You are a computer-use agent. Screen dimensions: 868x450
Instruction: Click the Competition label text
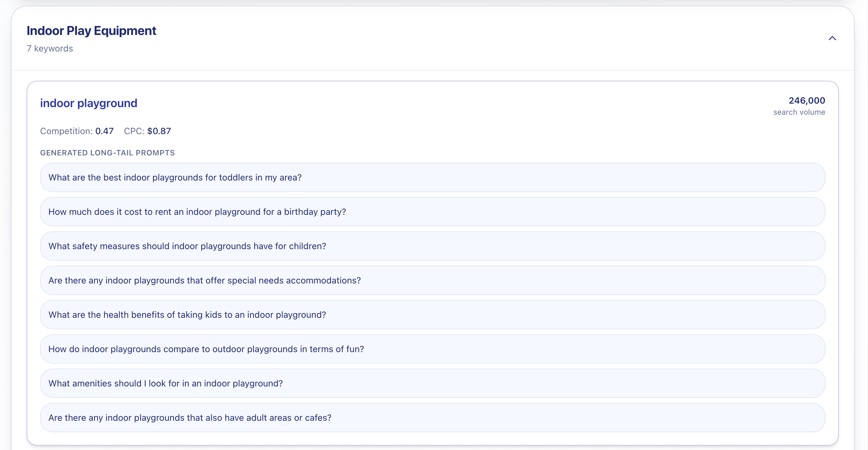pyautogui.click(x=66, y=131)
